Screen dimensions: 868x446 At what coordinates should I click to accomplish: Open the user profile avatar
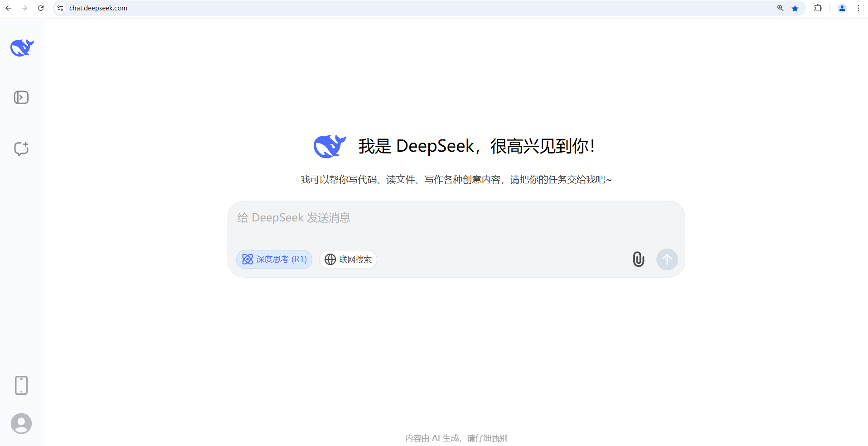[x=21, y=424]
